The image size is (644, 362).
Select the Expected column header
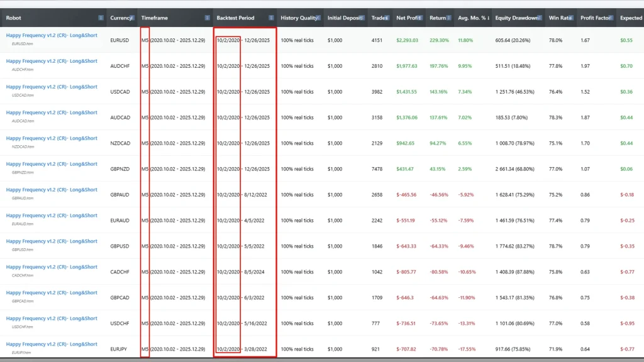tap(630, 18)
